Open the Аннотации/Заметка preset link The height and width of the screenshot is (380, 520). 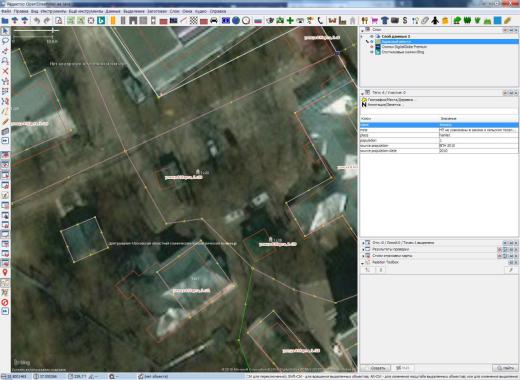pyautogui.click(x=384, y=105)
